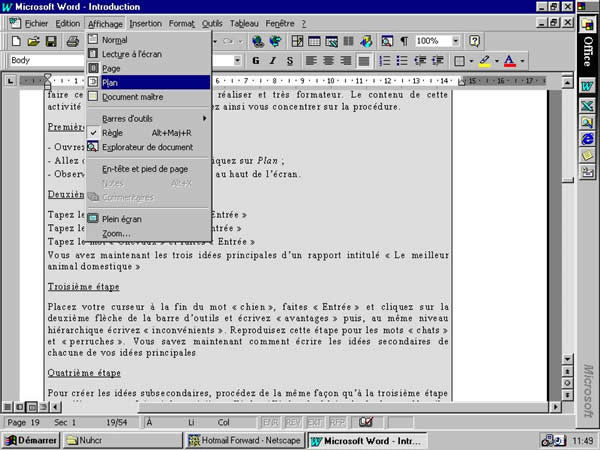Open Fichier menu
The image size is (600, 450).
36,24
